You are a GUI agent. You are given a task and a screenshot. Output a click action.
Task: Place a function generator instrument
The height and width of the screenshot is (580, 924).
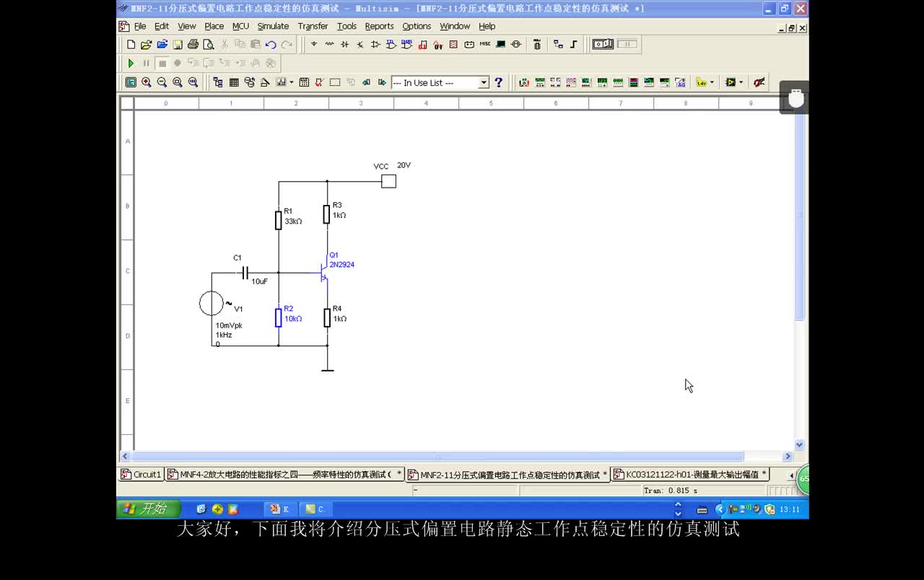(540, 82)
